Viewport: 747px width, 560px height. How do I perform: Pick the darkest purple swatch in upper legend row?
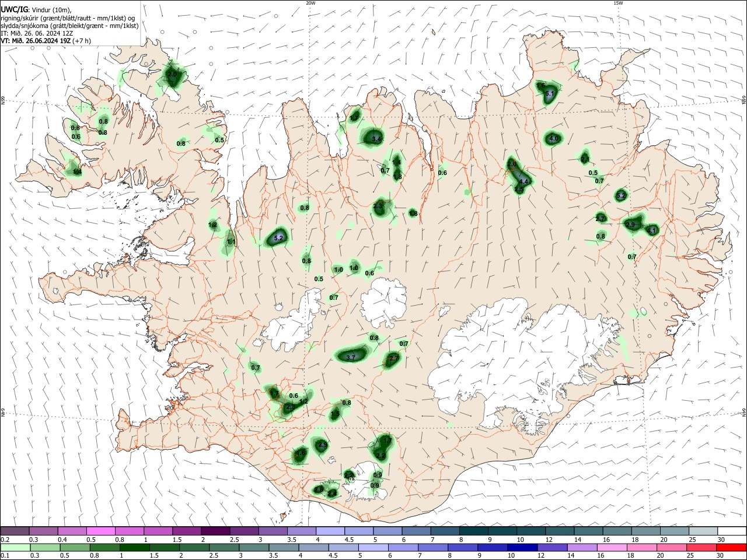(x=215, y=531)
